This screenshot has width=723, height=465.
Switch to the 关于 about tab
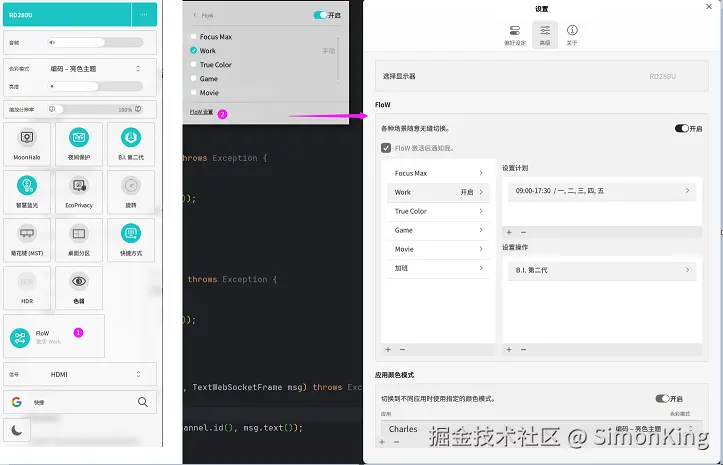[x=572, y=36]
